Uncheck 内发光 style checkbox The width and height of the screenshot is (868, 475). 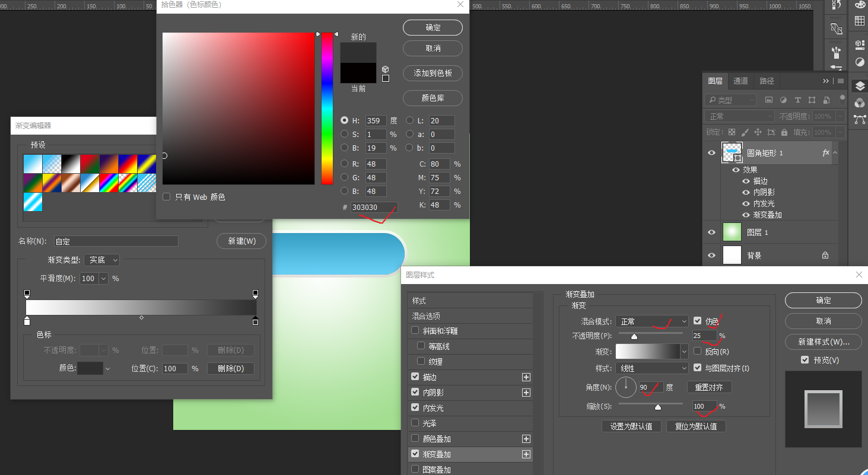tap(415, 408)
